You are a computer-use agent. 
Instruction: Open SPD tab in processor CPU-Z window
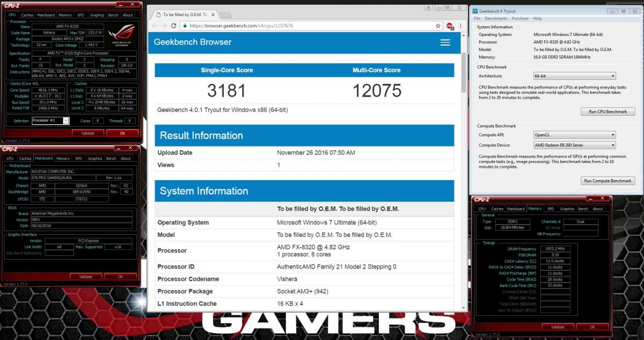pyautogui.click(x=80, y=15)
